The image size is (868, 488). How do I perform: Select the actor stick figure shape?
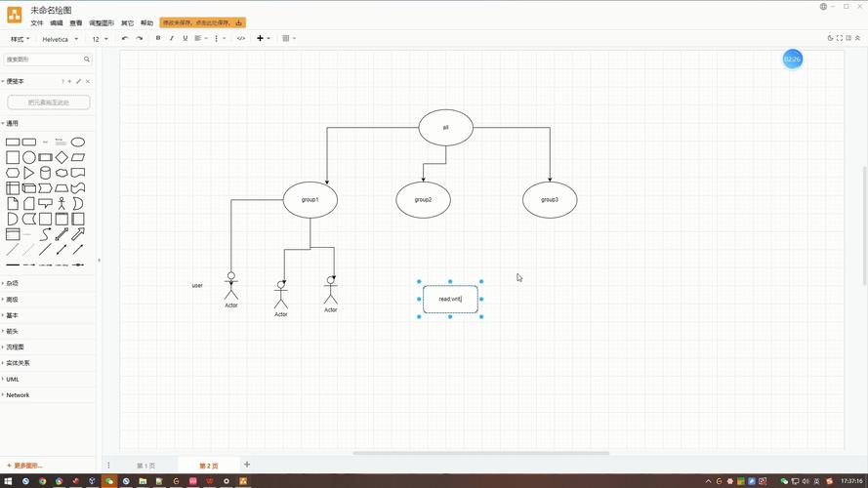(x=62, y=204)
